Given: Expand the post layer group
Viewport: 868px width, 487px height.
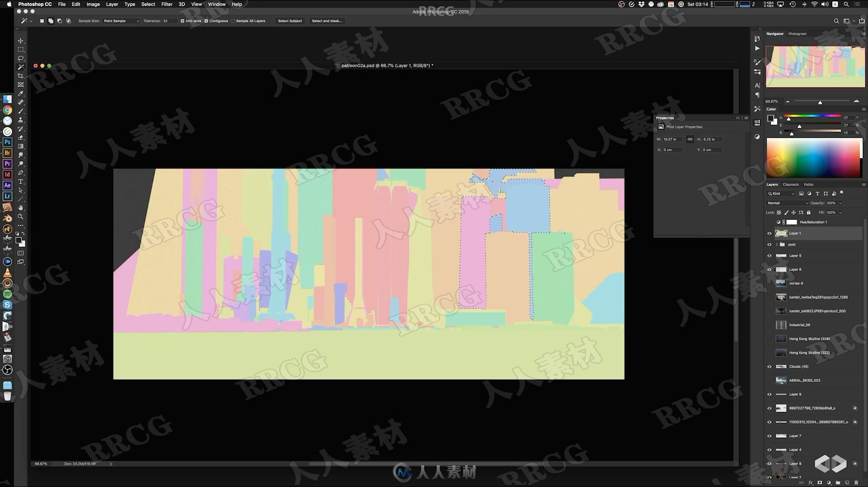Looking at the screenshot, I should click(777, 244).
